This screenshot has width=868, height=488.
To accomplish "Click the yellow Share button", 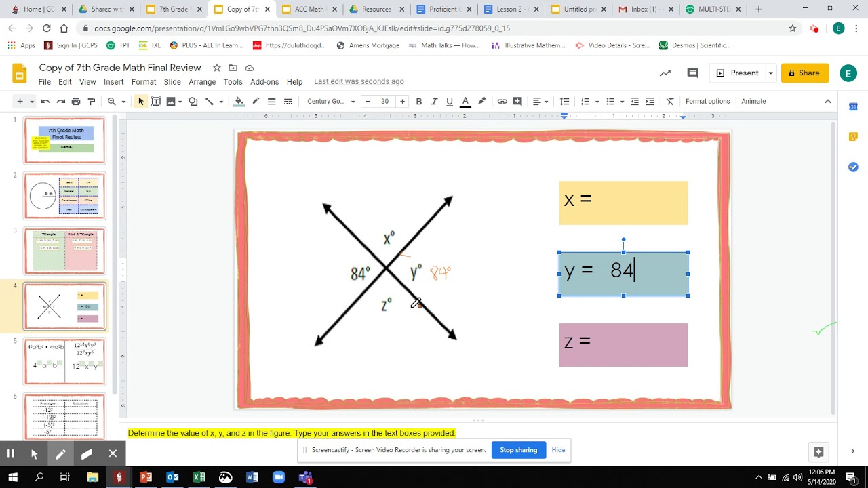I will 805,73.
